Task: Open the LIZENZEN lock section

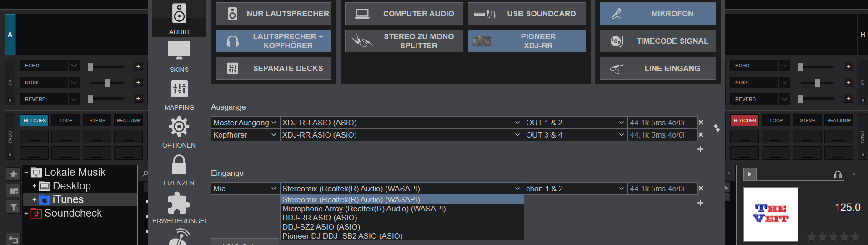Action: coord(179,170)
